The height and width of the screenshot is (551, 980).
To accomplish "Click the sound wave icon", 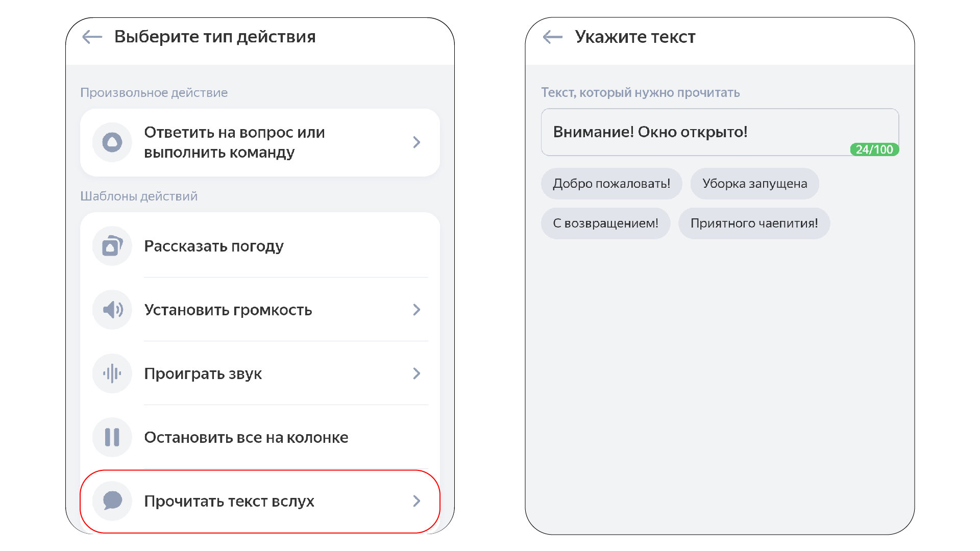I will click(112, 373).
